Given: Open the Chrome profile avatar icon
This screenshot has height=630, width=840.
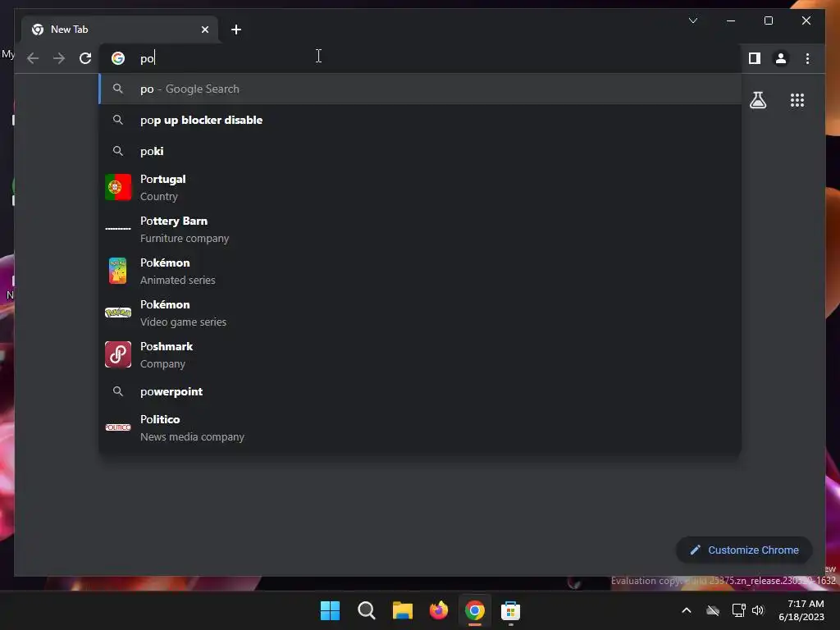Looking at the screenshot, I should (x=781, y=58).
